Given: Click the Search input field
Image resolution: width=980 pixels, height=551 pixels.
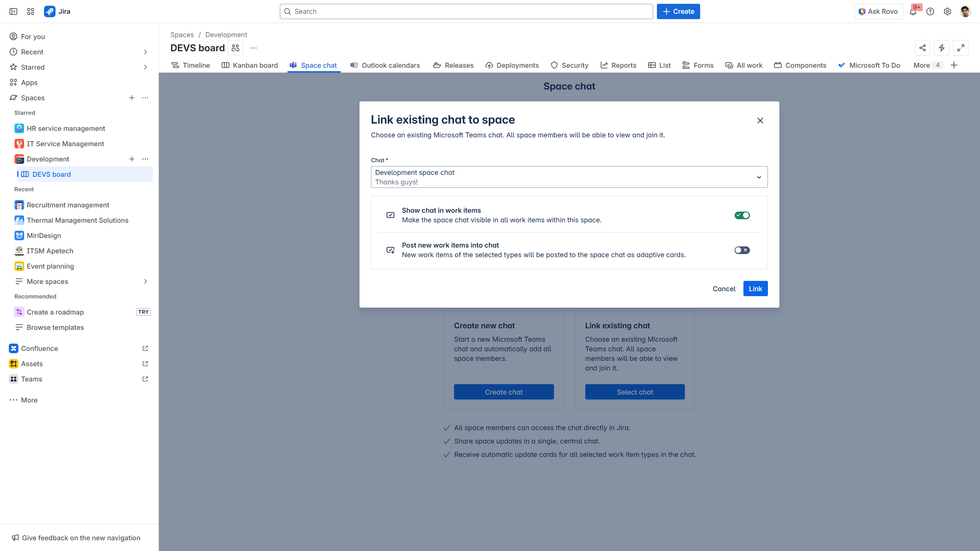Looking at the screenshot, I should coord(466,11).
